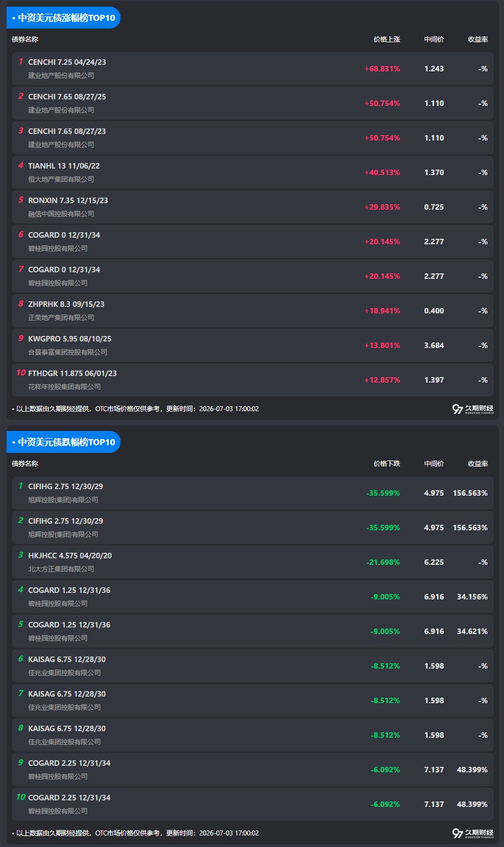Click the 收益率 header in the losers table
This screenshot has height=847, width=504.
pos(478,464)
